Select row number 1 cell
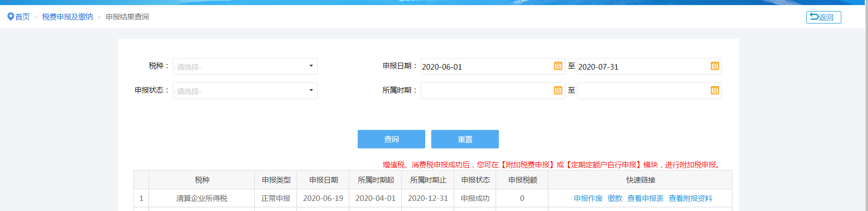The width and height of the screenshot is (868, 211). 141,199
